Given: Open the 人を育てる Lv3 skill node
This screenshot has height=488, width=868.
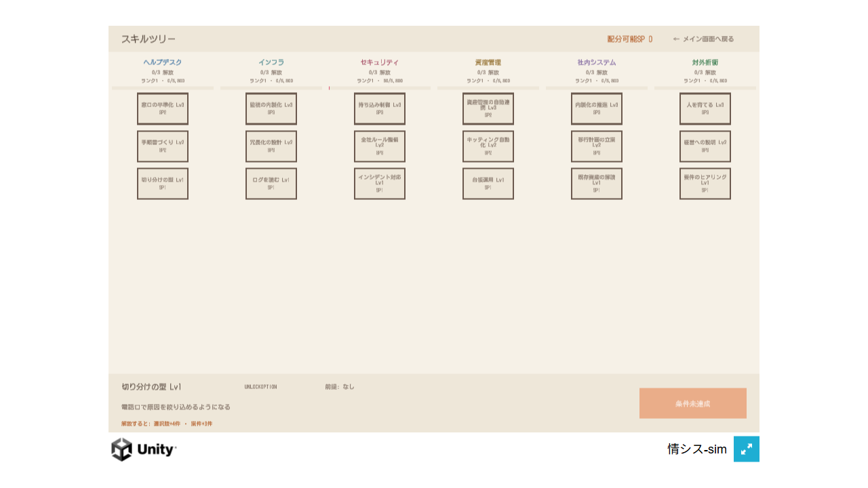Looking at the screenshot, I should coord(705,108).
